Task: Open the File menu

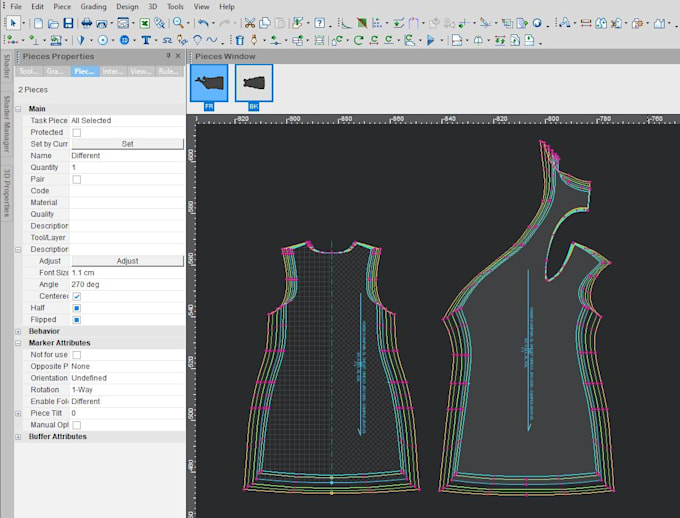Action: click(16, 7)
